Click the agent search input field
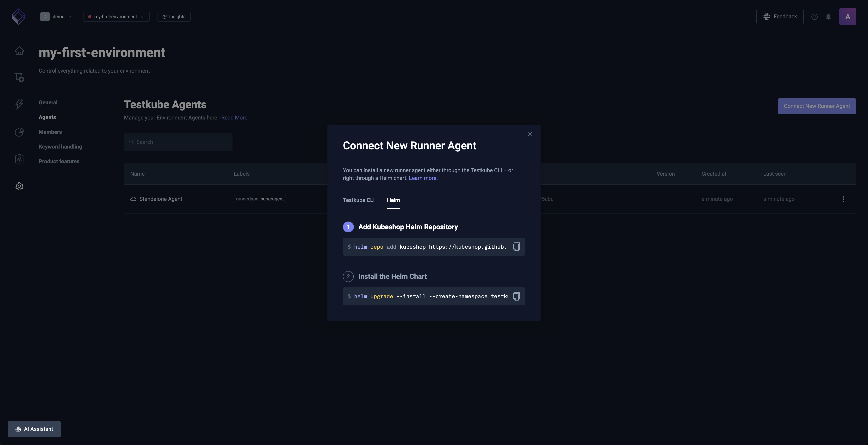The width and height of the screenshot is (868, 445). coord(178,142)
